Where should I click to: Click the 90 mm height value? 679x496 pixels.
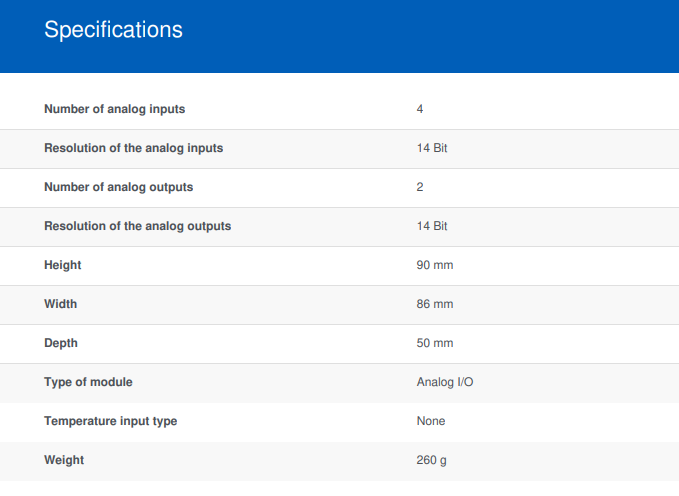pyautogui.click(x=435, y=265)
